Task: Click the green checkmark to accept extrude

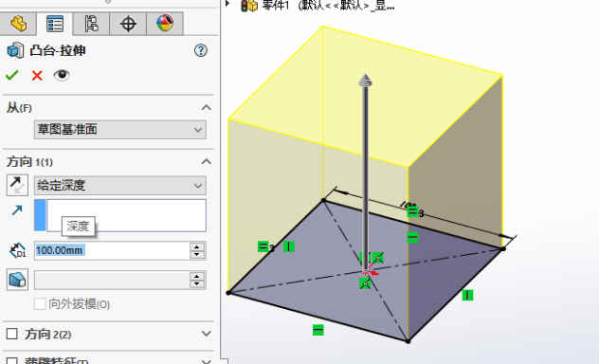Action: (x=12, y=75)
